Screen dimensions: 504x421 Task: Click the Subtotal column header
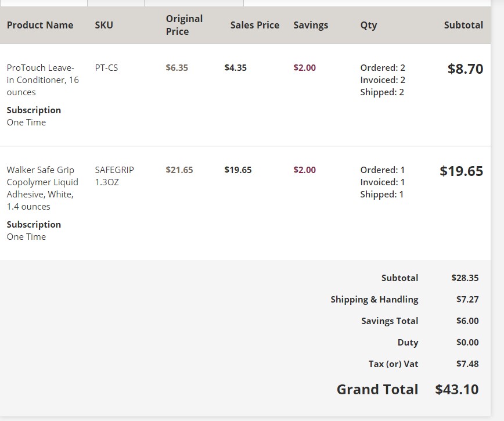463,25
